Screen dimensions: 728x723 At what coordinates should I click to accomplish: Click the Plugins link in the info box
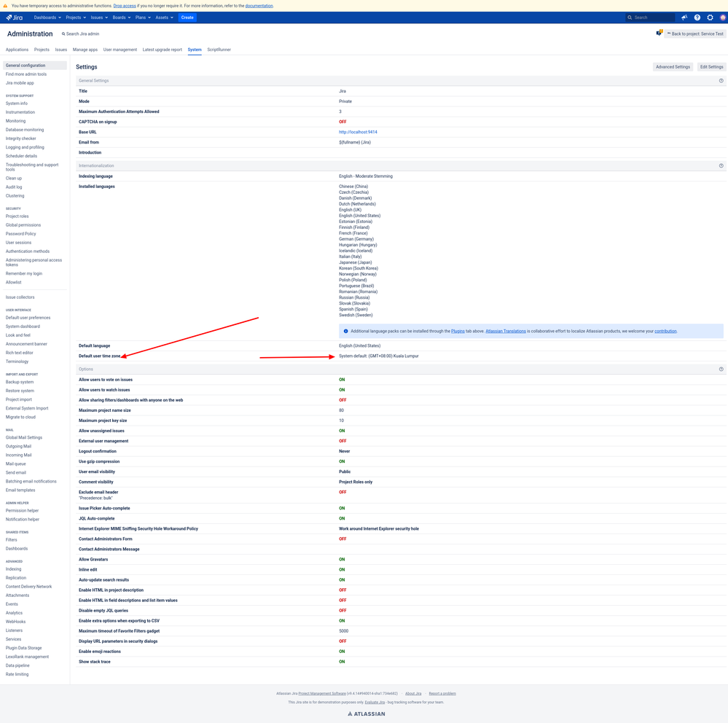[458, 332]
